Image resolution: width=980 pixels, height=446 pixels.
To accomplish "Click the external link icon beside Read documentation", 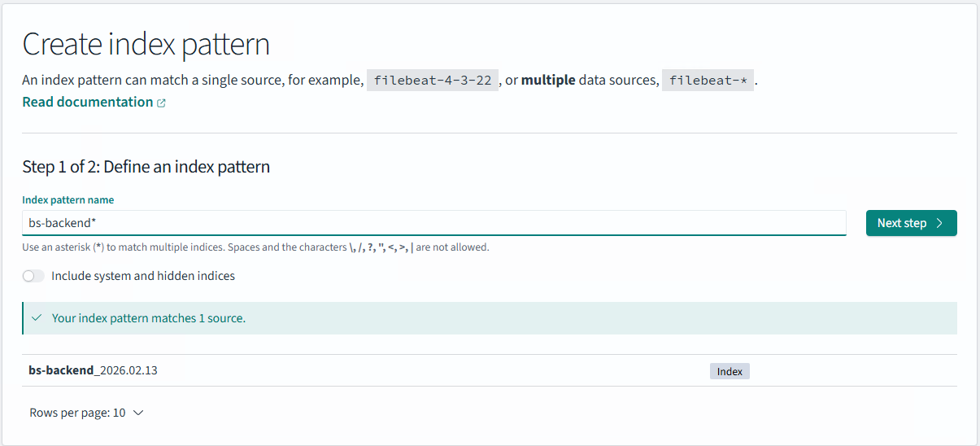I will (x=161, y=103).
